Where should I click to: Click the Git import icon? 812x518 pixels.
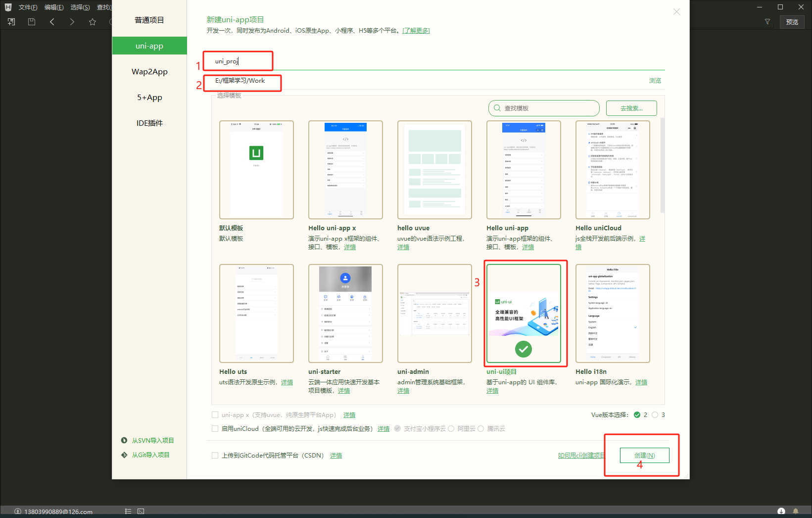coord(124,455)
